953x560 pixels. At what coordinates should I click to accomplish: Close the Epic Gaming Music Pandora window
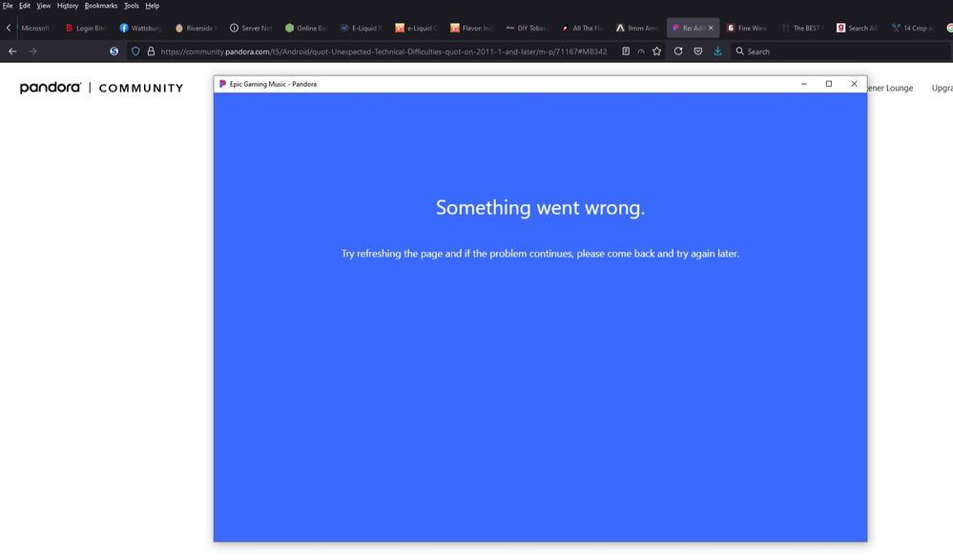click(854, 84)
